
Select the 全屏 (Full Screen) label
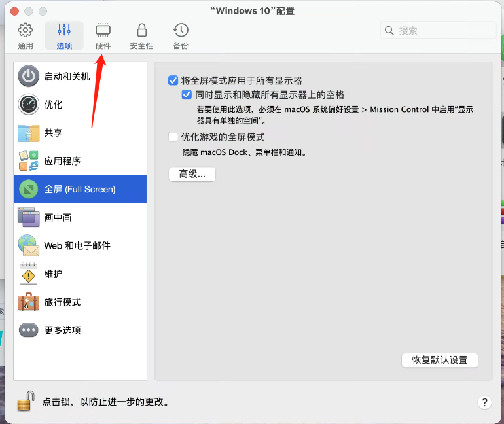tap(80, 189)
